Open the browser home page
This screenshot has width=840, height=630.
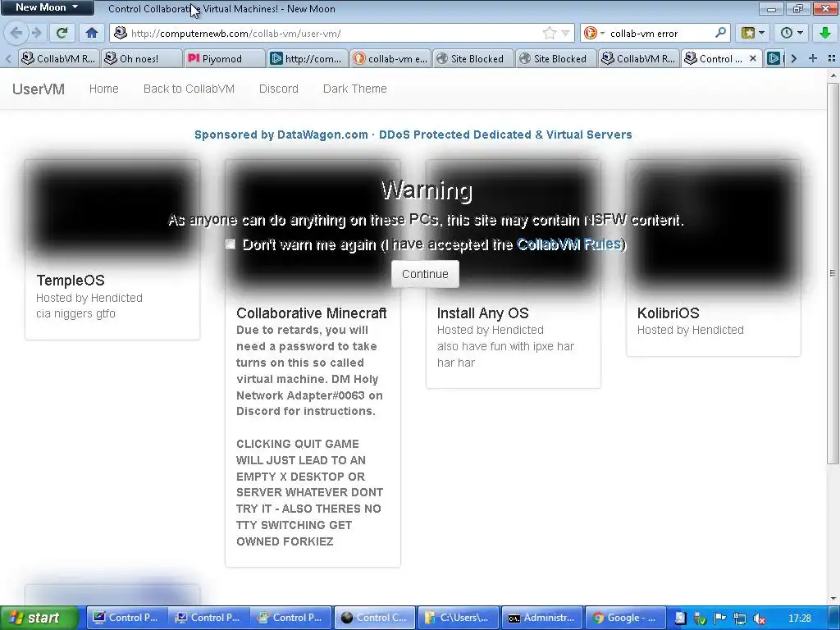92,33
